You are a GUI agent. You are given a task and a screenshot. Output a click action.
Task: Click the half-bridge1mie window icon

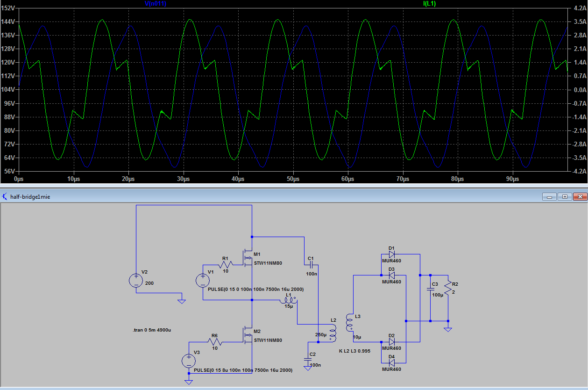5,197
